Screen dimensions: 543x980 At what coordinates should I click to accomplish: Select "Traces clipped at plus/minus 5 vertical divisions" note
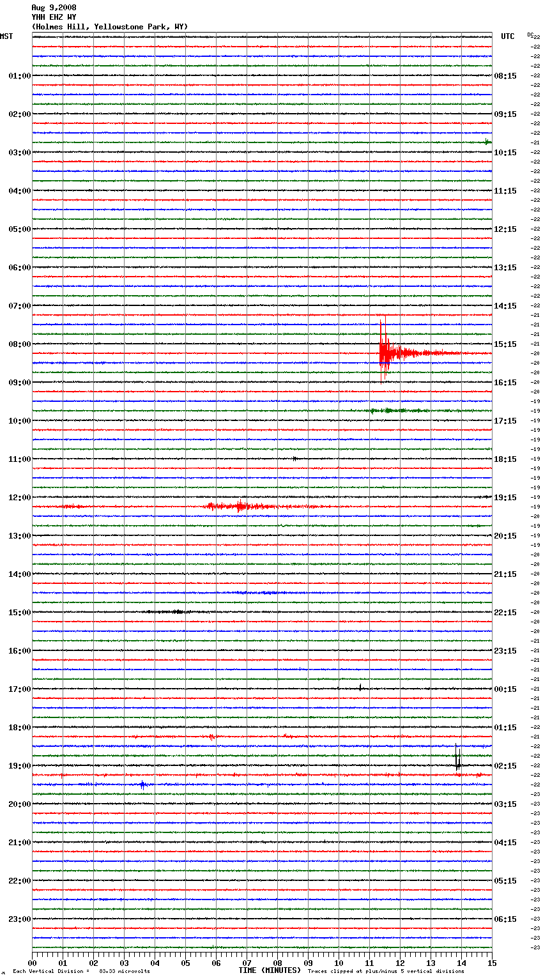click(x=386, y=972)
